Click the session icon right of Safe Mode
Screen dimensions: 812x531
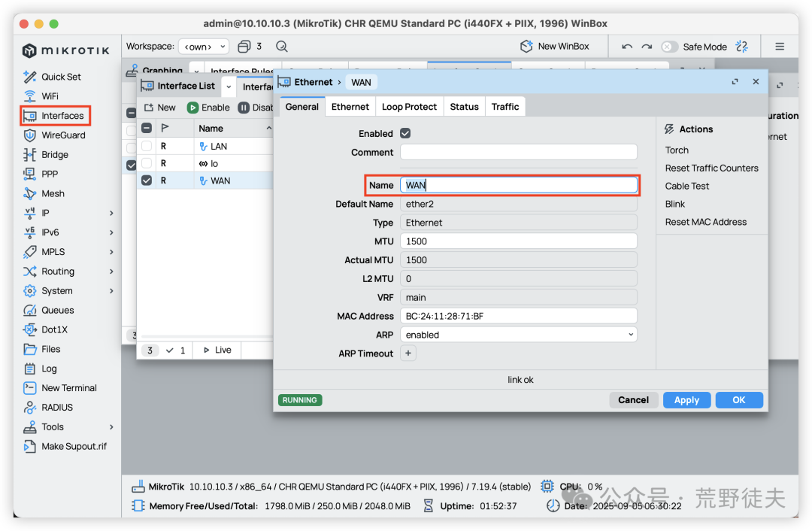(742, 47)
